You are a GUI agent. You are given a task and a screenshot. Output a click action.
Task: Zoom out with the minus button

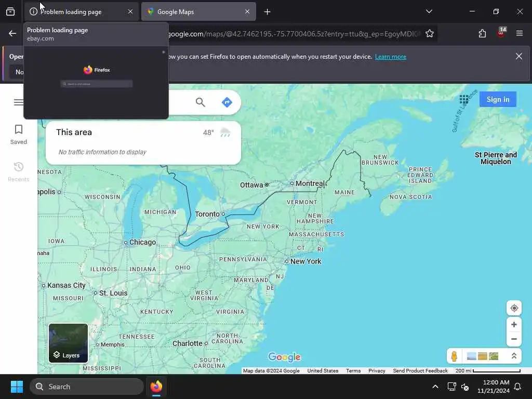pos(514,339)
